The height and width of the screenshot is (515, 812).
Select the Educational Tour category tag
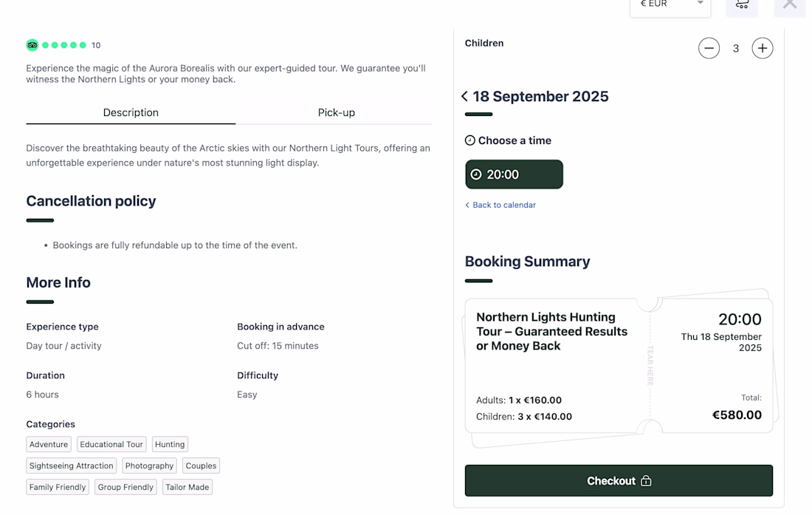point(111,444)
